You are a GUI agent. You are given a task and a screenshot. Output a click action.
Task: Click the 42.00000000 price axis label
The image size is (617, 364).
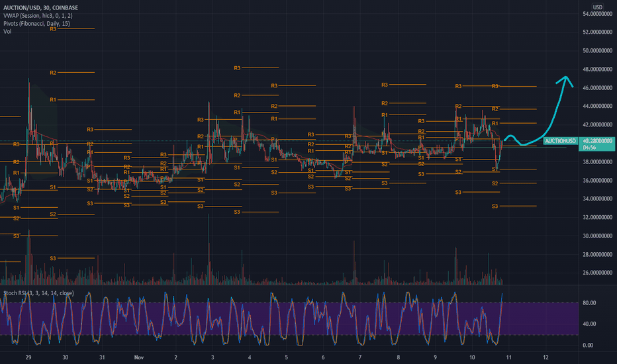coord(597,124)
